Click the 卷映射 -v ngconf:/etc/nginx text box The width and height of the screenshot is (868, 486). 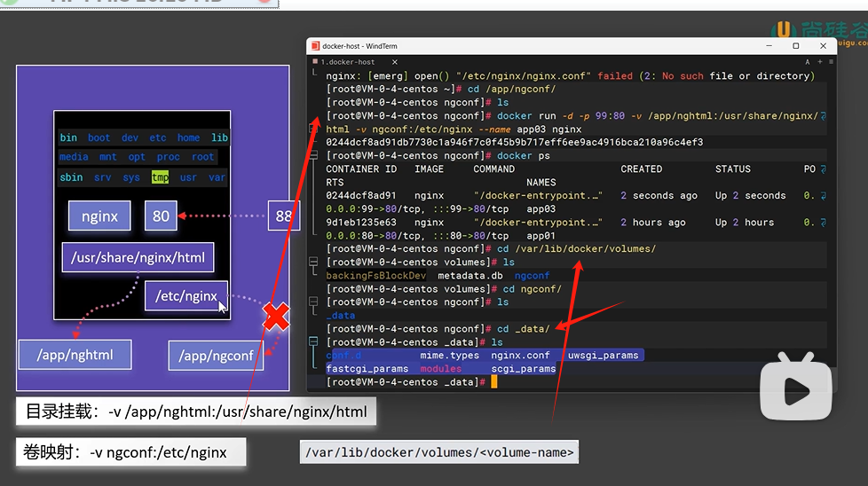pyautogui.click(x=130, y=452)
